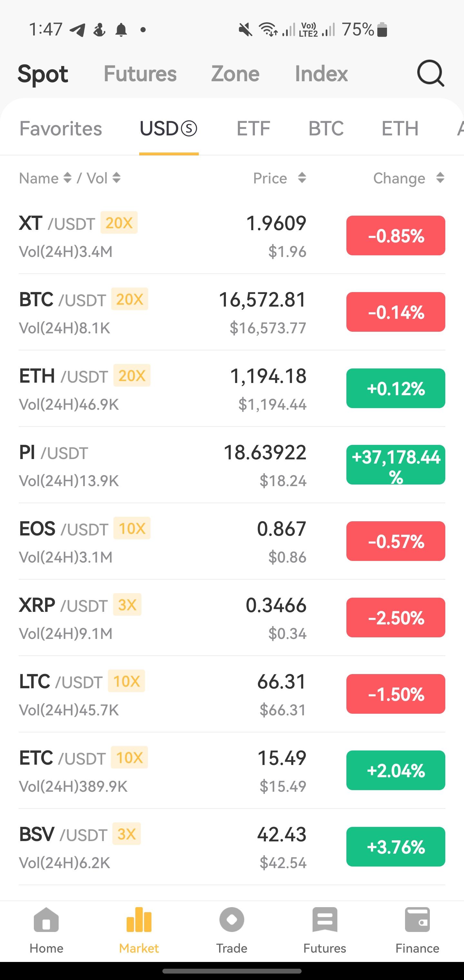464x980 pixels.
Task: Tap the PI +37,178.44% change button
Action: pyautogui.click(x=396, y=465)
